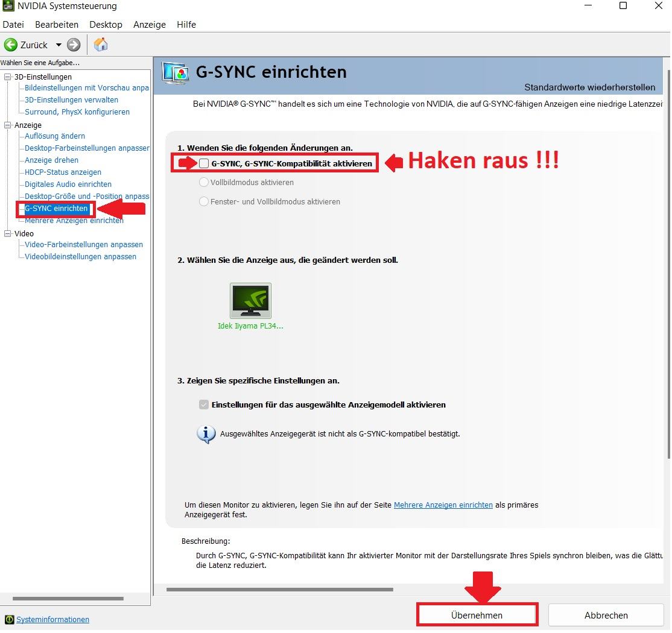Viewport: 672px width, 633px height.
Task: Click the main panel vertical scrollbar
Action: (x=670, y=264)
